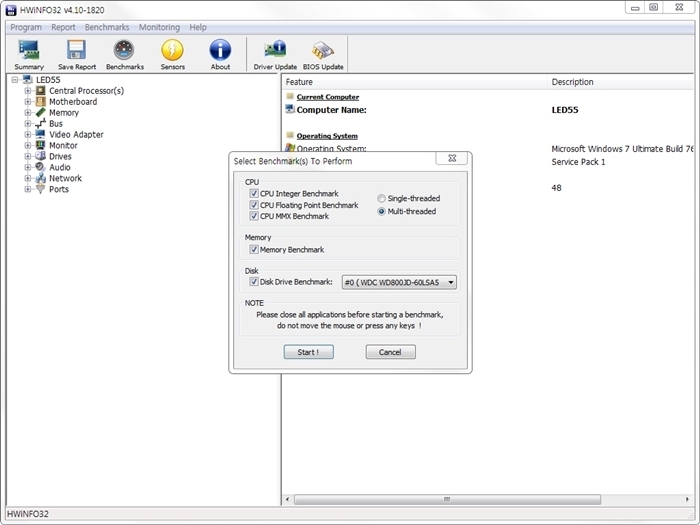Select the Drives tree icon
This screenshot has height=525, width=700.
click(41, 156)
